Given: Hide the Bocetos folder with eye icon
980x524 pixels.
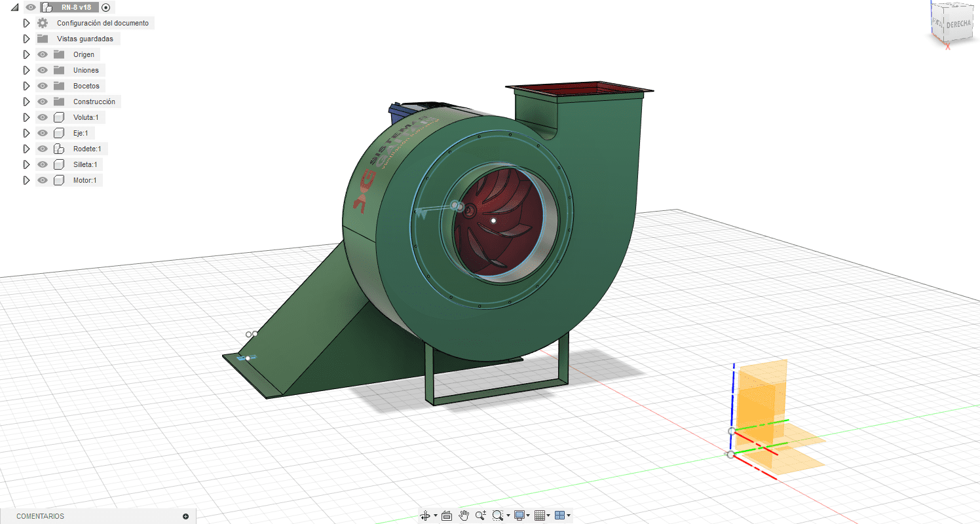Looking at the screenshot, I should point(43,86).
